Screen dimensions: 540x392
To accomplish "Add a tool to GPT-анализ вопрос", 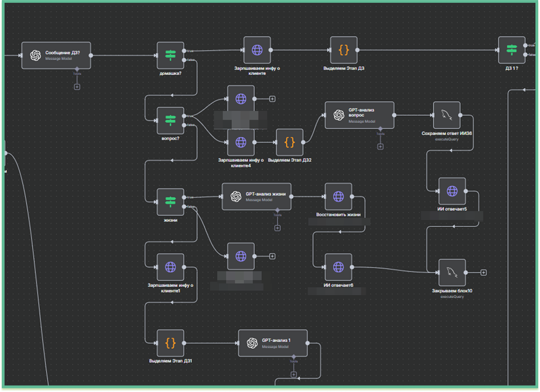I will pyautogui.click(x=380, y=146).
